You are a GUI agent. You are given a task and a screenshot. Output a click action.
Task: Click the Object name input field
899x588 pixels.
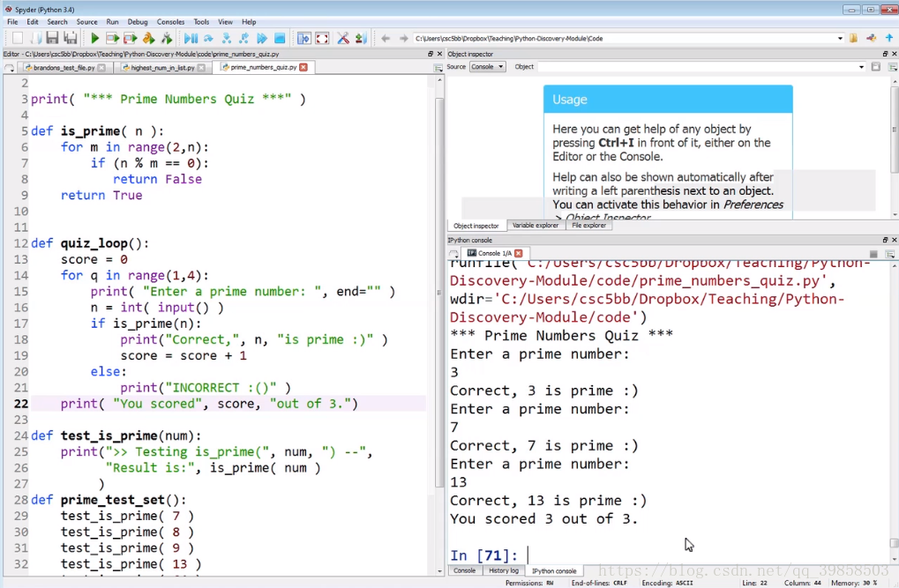[x=697, y=67]
